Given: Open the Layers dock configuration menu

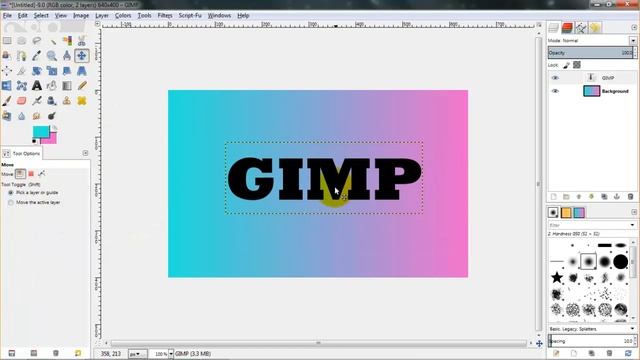Looking at the screenshot, I should [634, 27].
